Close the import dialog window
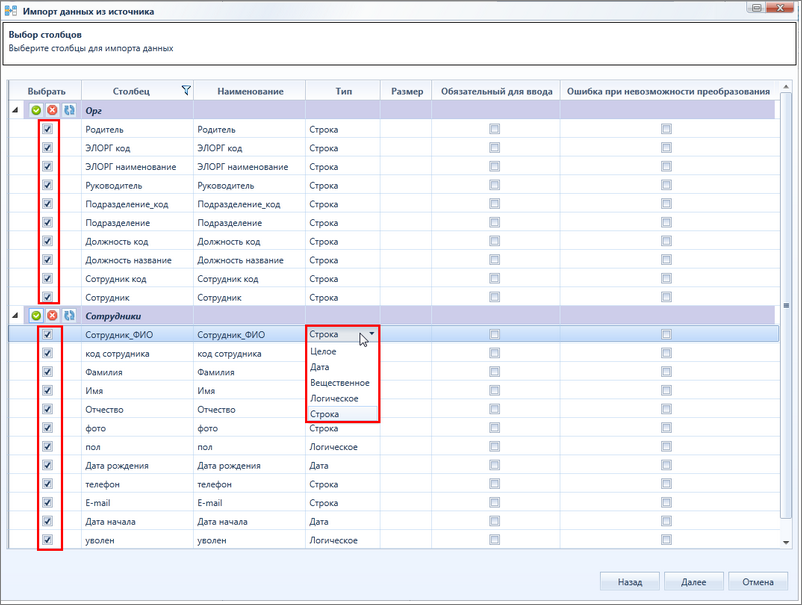 (x=780, y=8)
